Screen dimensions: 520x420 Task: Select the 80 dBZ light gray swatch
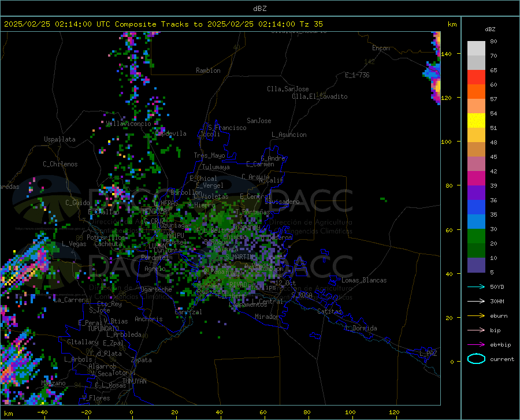click(476, 48)
